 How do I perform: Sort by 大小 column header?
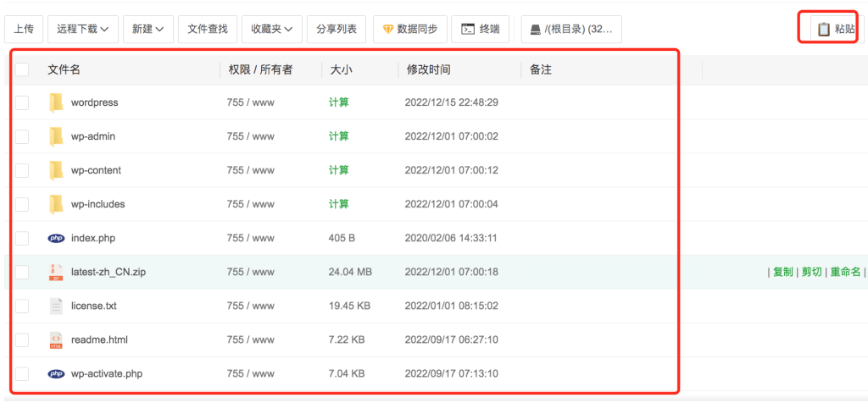pyautogui.click(x=341, y=69)
